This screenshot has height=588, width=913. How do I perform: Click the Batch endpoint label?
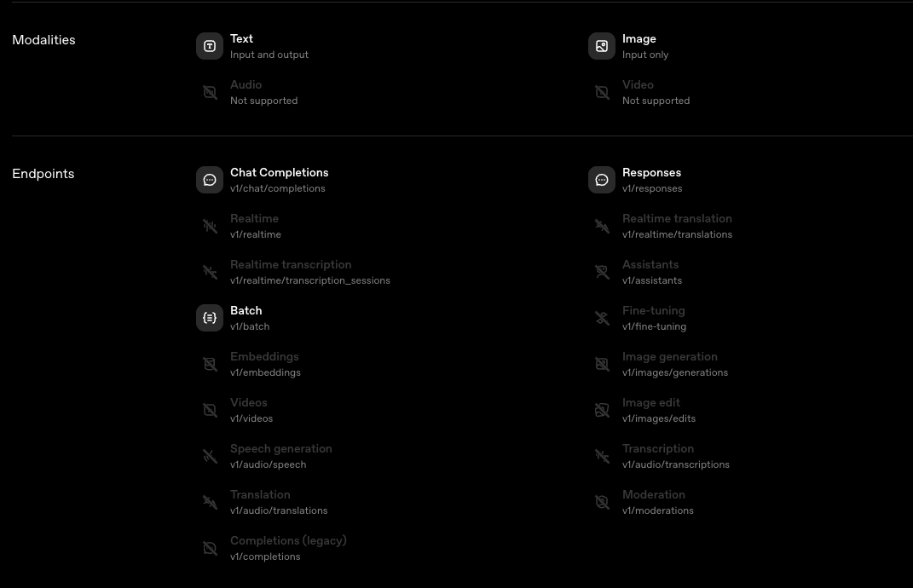coord(246,310)
